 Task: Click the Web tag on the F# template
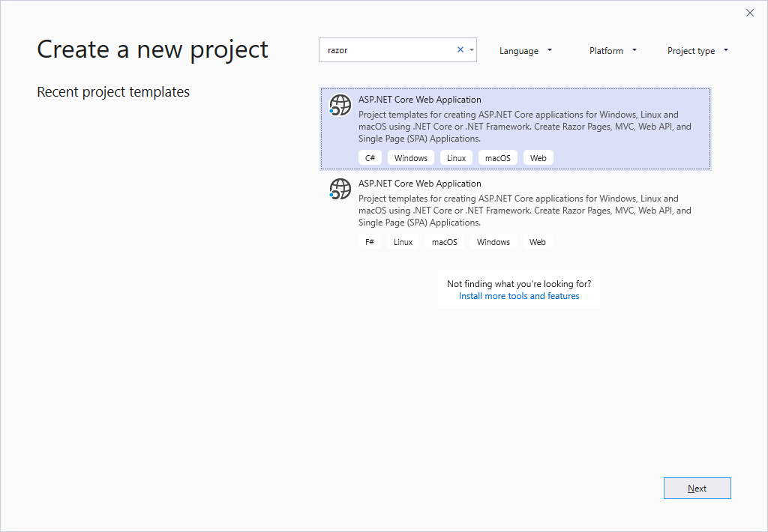tap(537, 242)
